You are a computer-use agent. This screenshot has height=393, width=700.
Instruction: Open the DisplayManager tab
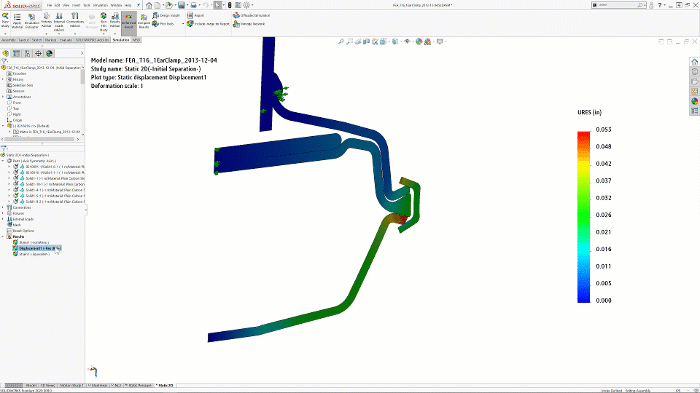(49, 53)
